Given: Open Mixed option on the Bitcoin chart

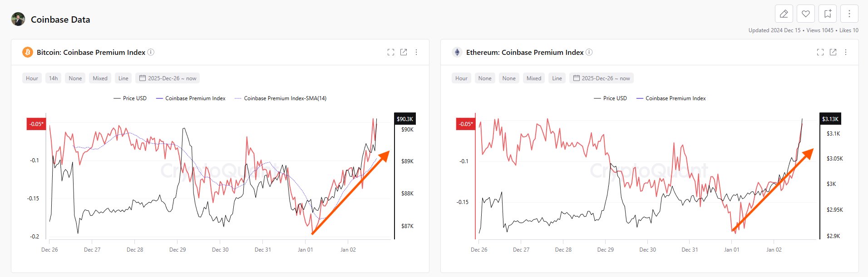Looking at the screenshot, I should click(x=100, y=78).
